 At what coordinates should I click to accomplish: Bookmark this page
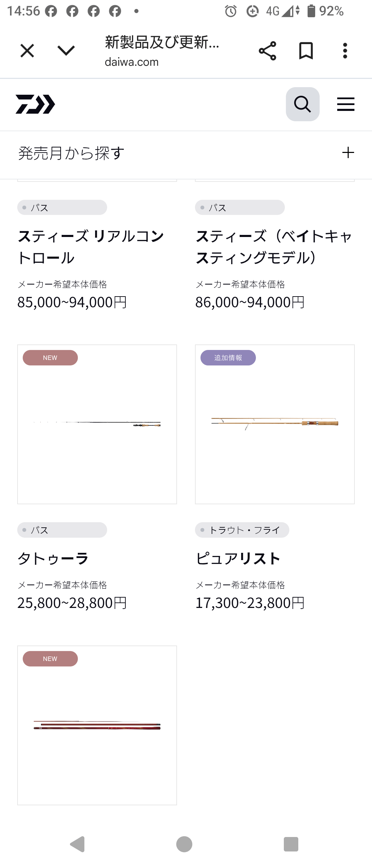point(306,51)
